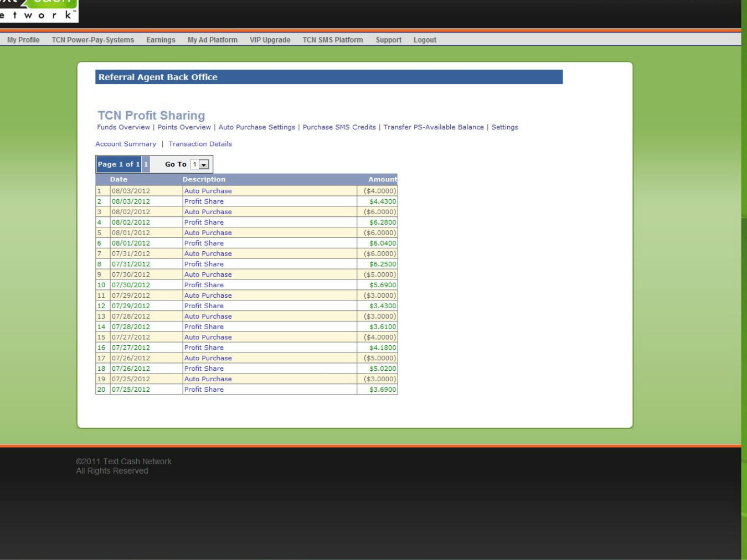The width and height of the screenshot is (747, 560).
Task: Click page number 1 in pager
Action: (146, 164)
